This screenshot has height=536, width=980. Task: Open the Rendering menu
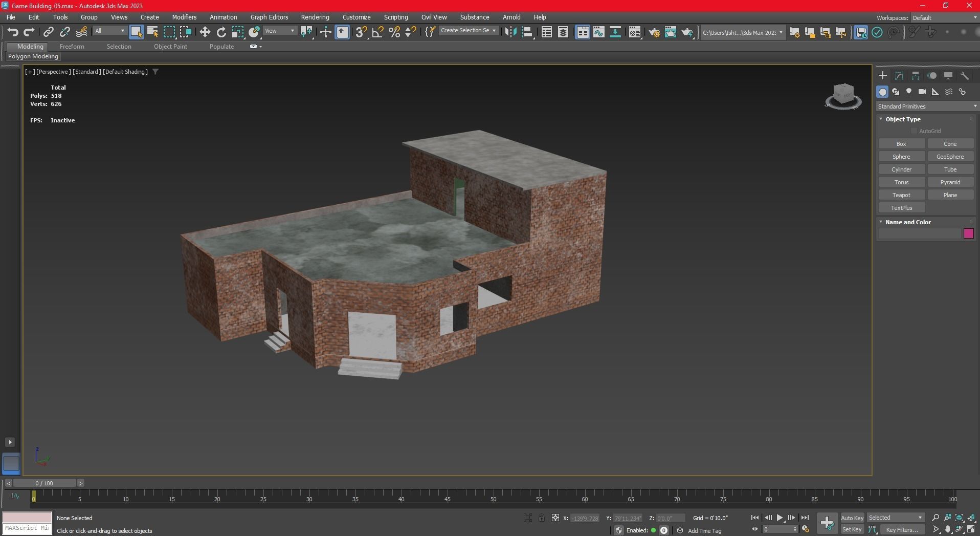point(315,17)
